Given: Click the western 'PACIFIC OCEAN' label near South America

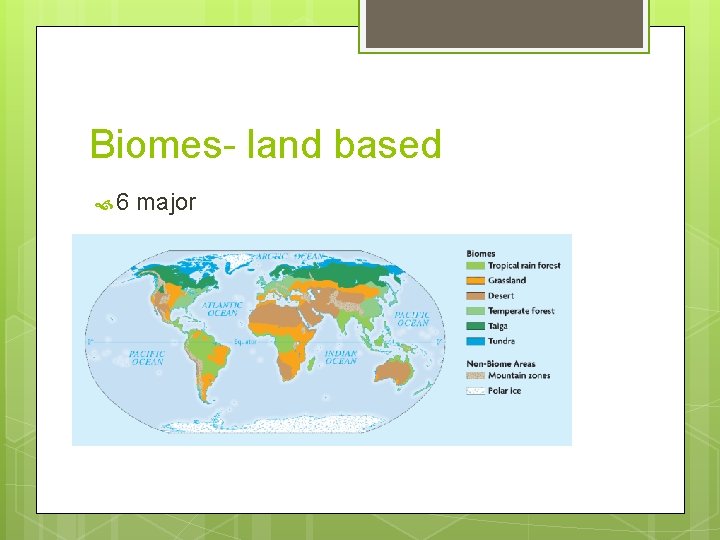Looking at the screenshot, I should pyautogui.click(x=146, y=358).
